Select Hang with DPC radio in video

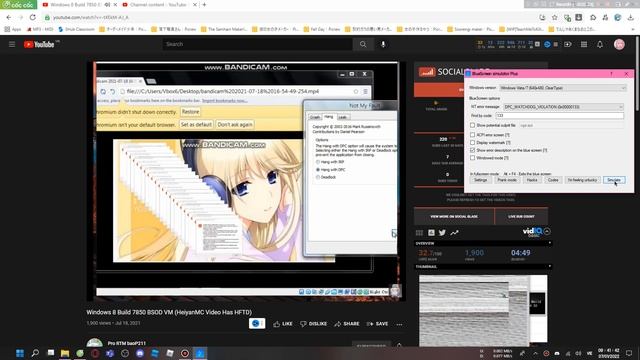click(318, 169)
